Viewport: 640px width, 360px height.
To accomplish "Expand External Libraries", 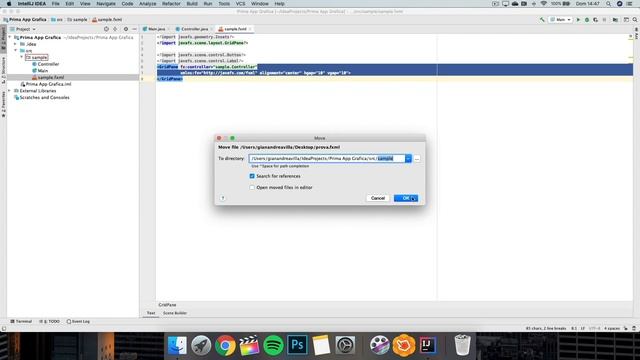I will click(10, 91).
